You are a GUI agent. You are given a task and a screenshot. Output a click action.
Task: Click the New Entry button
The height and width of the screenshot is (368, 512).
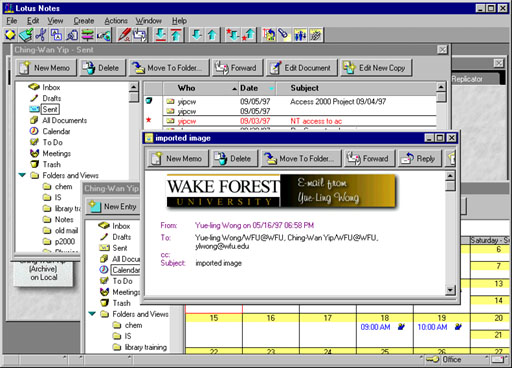(113, 207)
